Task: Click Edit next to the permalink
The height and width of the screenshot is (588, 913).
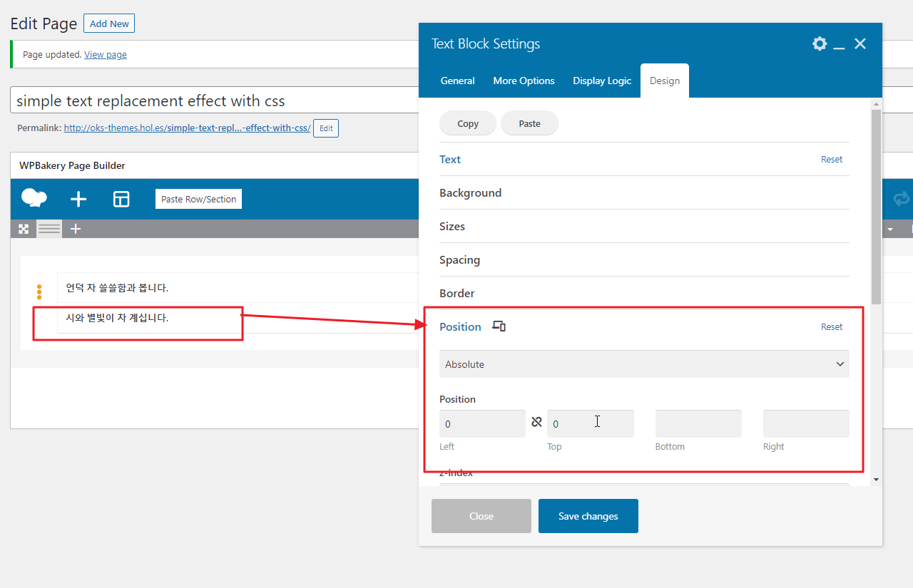Action: (x=326, y=128)
